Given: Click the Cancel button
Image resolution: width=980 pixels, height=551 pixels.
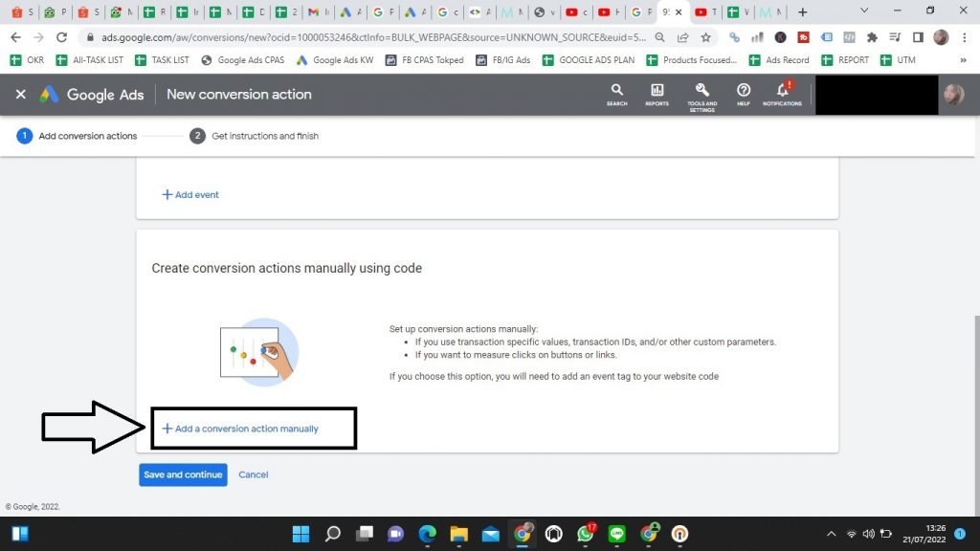Looking at the screenshot, I should (x=254, y=474).
